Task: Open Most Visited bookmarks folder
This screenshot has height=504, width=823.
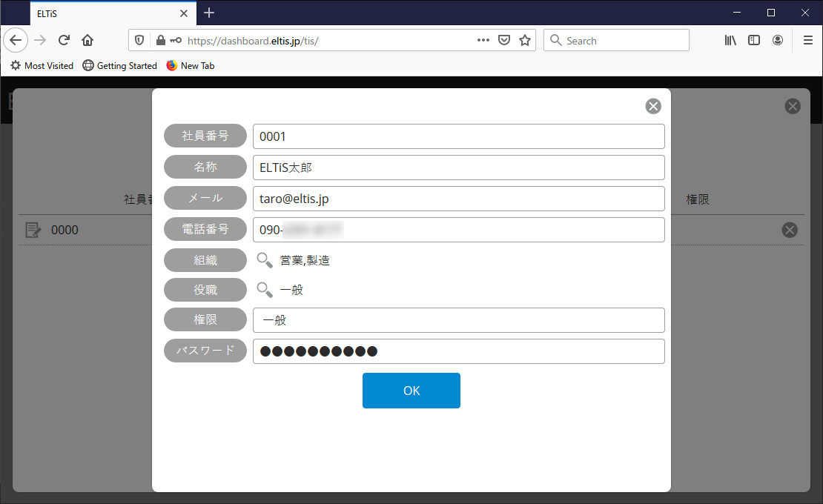Action: 42,65
